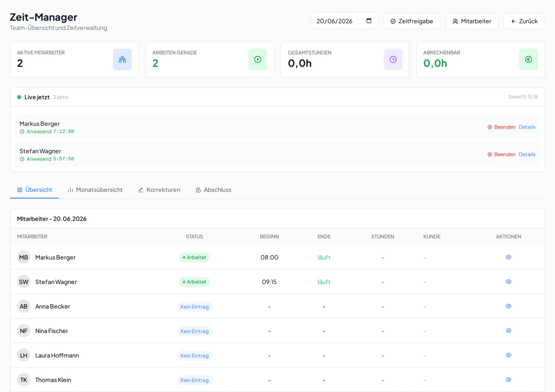Click the 09:15 start time of Stefan Wagner
The height and width of the screenshot is (392, 555).
coord(270,282)
